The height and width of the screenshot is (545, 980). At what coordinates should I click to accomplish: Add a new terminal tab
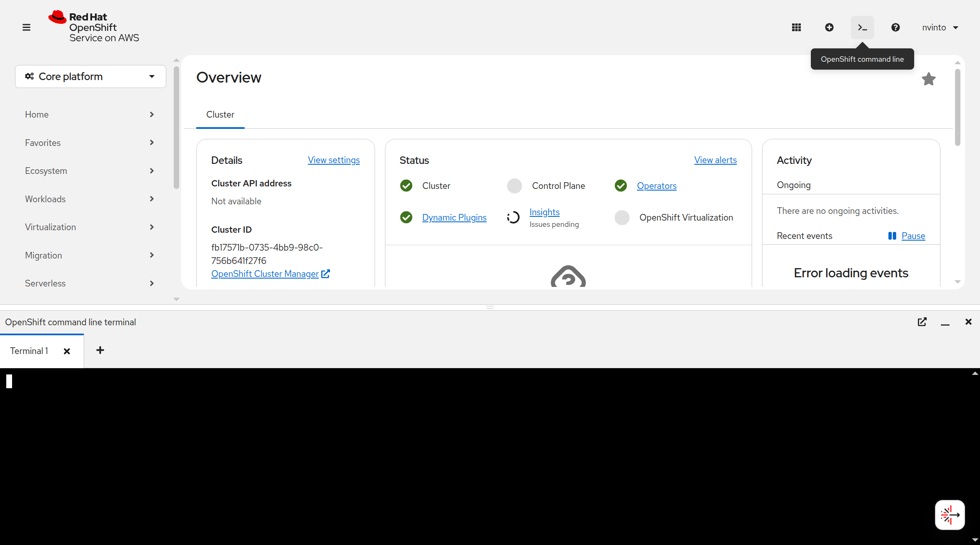coord(100,350)
